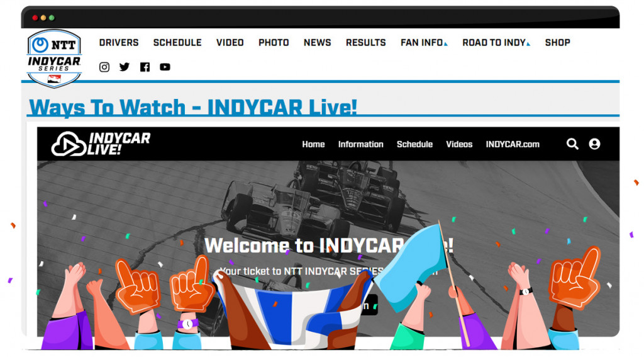Open the DRIVERS menu item
Screen dimensions: 644x357
coord(119,43)
